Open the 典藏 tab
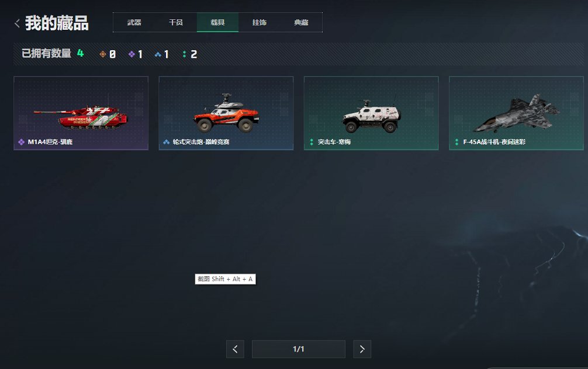The width and height of the screenshot is (588, 369). click(301, 22)
